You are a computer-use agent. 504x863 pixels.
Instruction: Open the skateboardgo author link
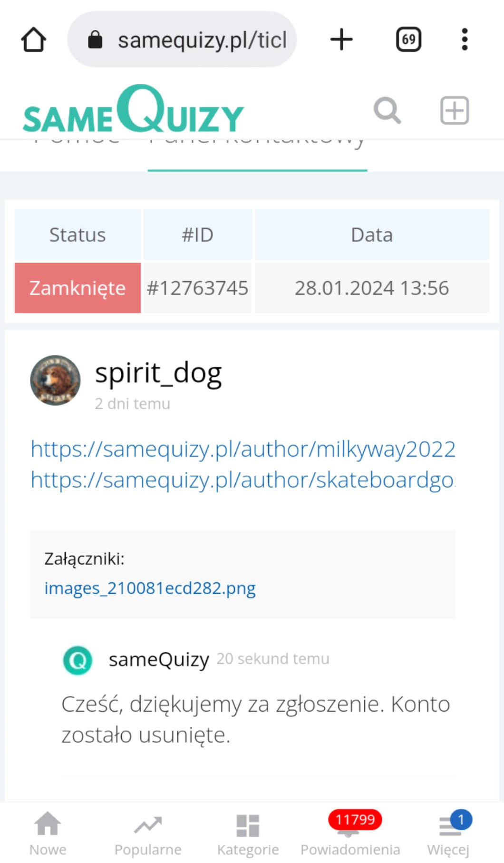tap(242, 480)
